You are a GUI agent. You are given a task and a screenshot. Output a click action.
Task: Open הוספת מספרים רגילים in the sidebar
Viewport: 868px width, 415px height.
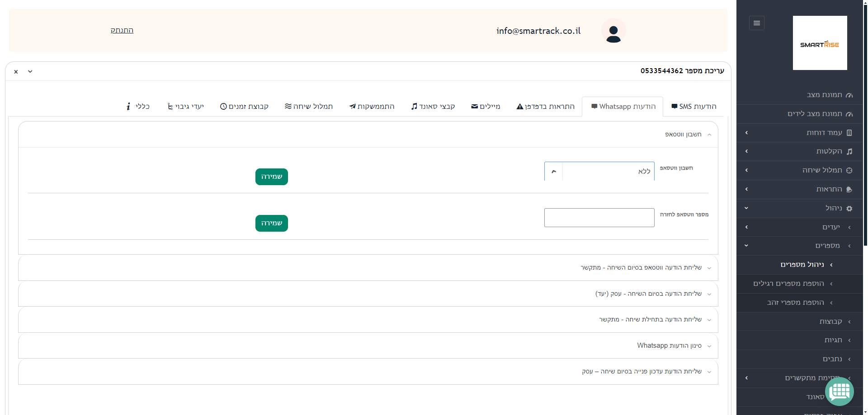[x=799, y=284]
